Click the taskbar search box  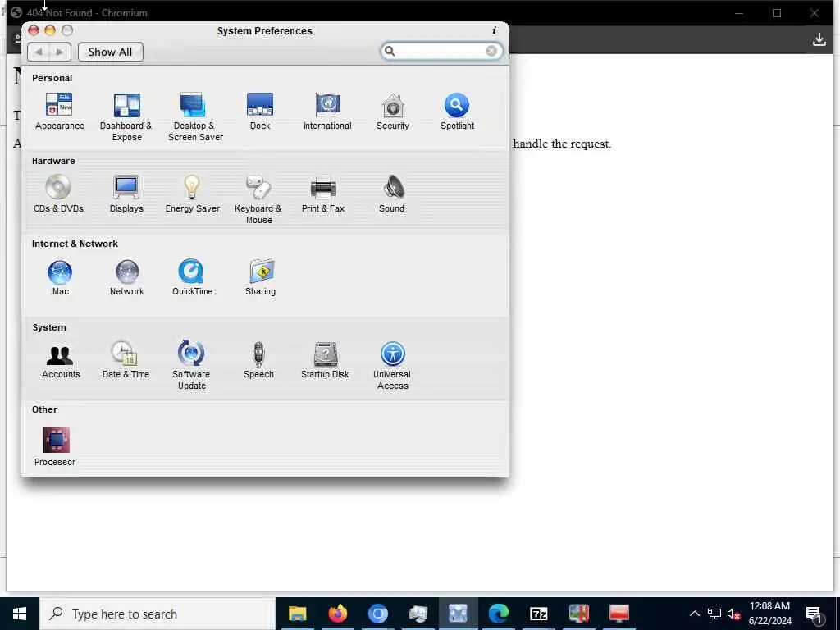(x=158, y=614)
